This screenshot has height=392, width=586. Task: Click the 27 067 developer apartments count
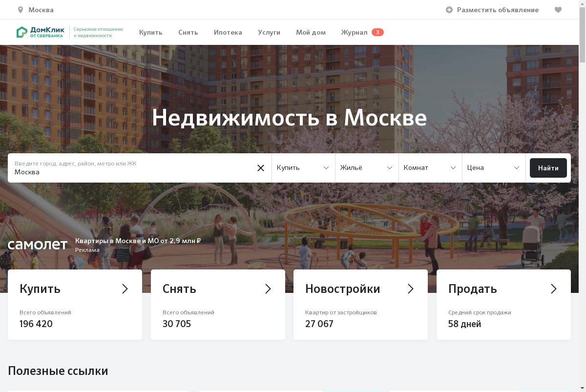[x=319, y=324]
